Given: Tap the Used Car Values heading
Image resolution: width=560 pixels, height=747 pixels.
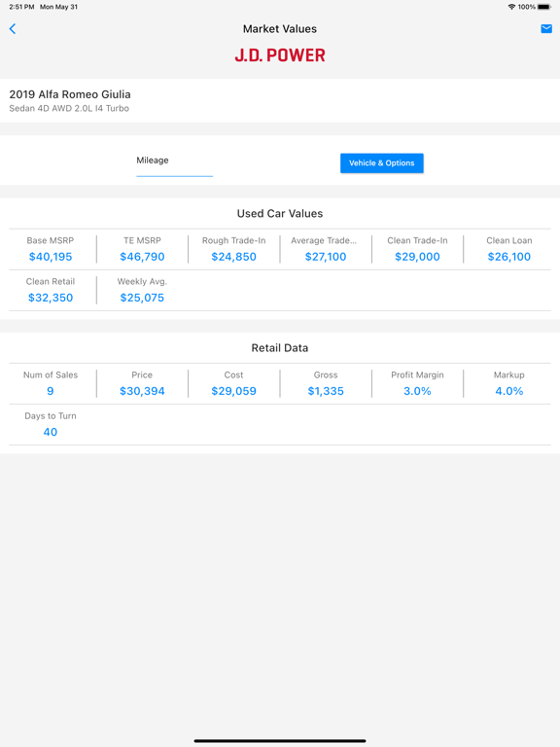Looking at the screenshot, I should [x=280, y=213].
